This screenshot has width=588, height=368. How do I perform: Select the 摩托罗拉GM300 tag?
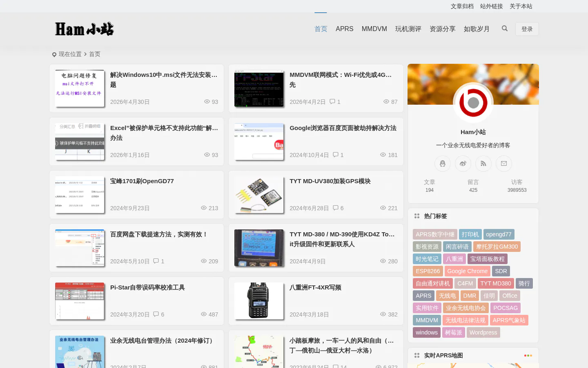coord(497,247)
